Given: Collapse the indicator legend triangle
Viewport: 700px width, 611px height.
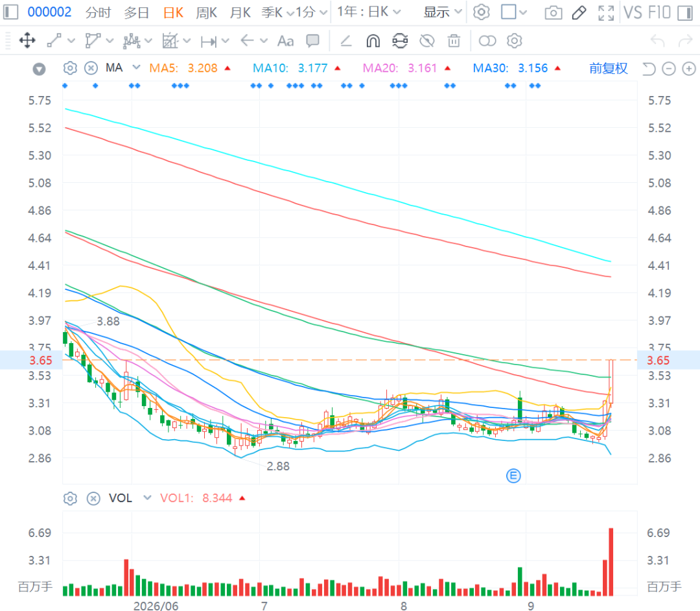Looking at the screenshot, I should 40,69.
